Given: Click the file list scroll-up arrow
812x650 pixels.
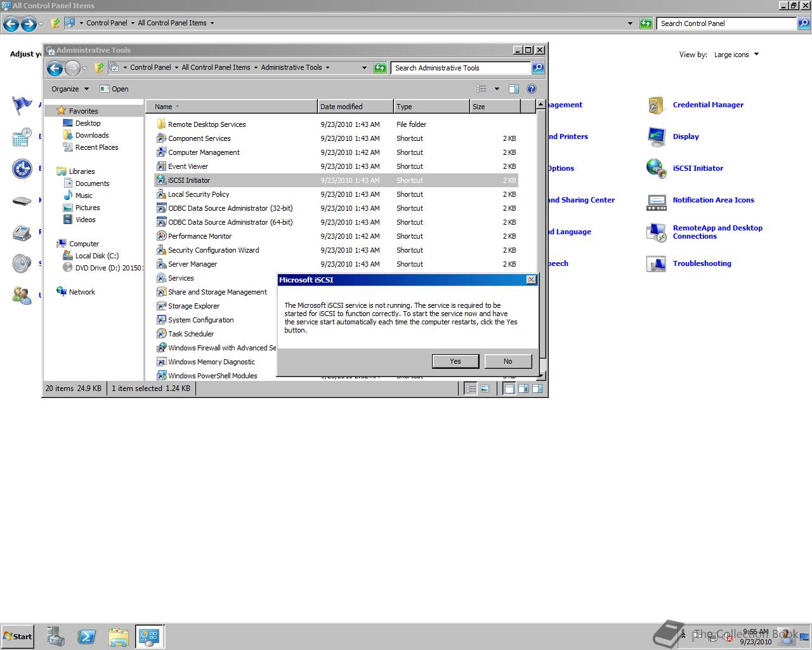Looking at the screenshot, I should click(540, 105).
